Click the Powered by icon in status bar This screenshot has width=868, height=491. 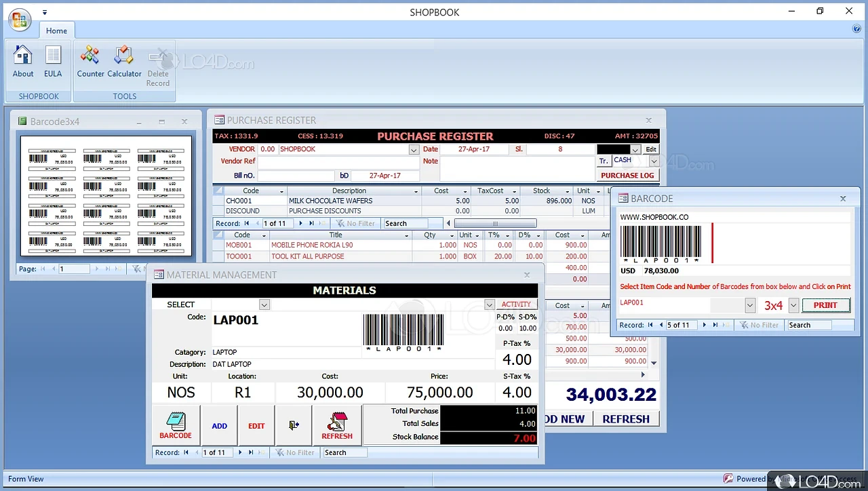coord(728,479)
